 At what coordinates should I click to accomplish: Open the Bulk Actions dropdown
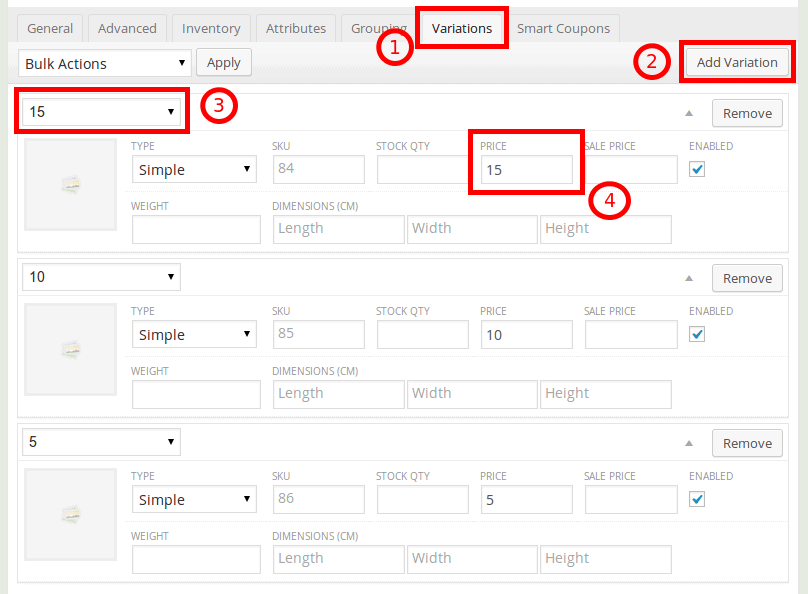click(x=105, y=63)
